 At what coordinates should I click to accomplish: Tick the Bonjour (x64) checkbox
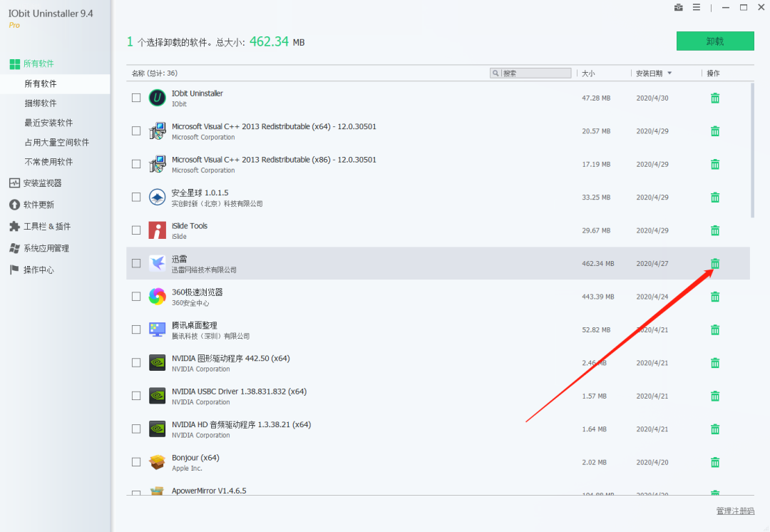136,461
